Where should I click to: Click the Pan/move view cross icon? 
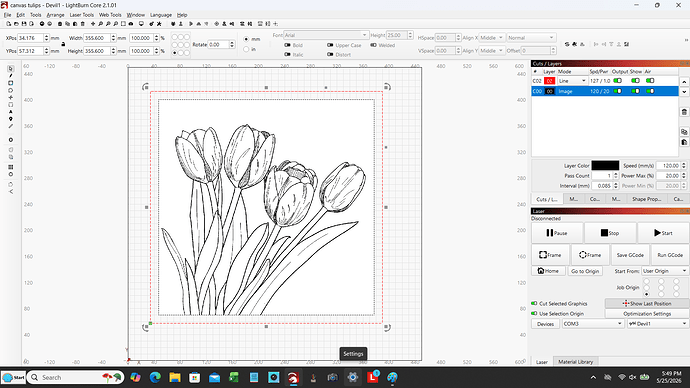click(x=93, y=24)
